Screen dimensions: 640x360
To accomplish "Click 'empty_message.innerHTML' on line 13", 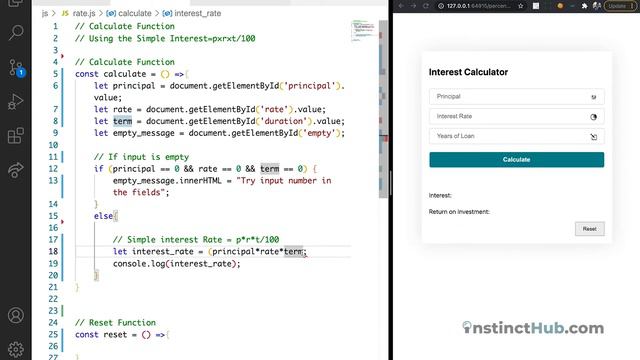I will [x=167, y=180].
